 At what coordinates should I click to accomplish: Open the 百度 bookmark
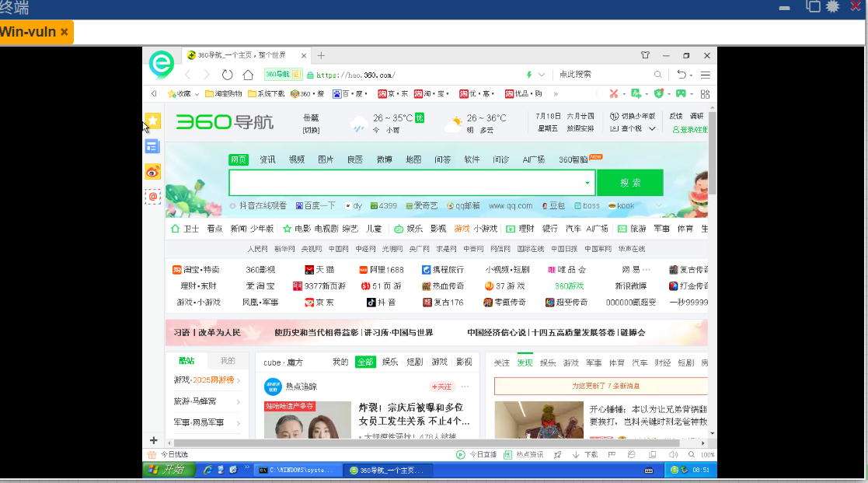pos(350,93)
